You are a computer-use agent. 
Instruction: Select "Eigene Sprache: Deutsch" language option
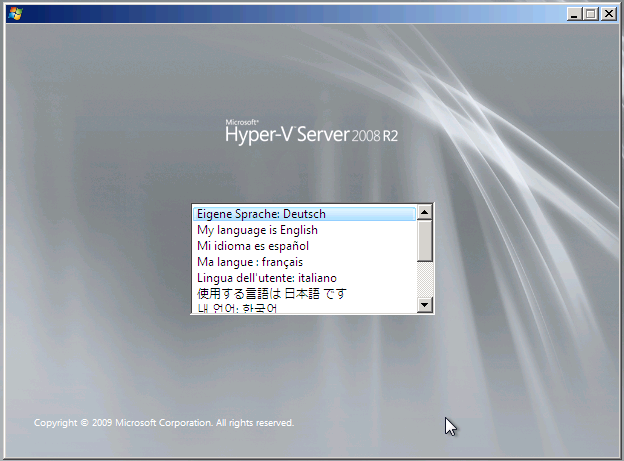261,214
